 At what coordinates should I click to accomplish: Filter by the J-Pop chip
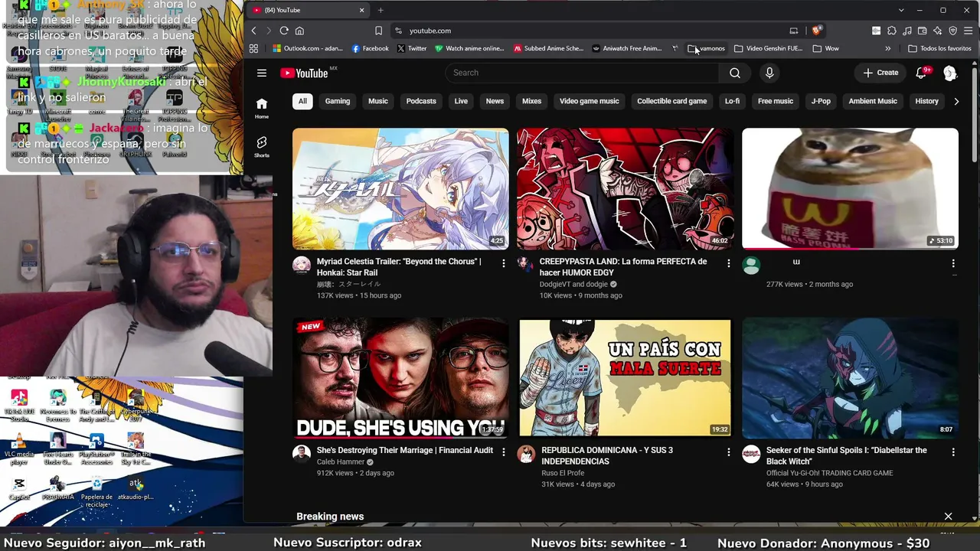coord(821,101)
